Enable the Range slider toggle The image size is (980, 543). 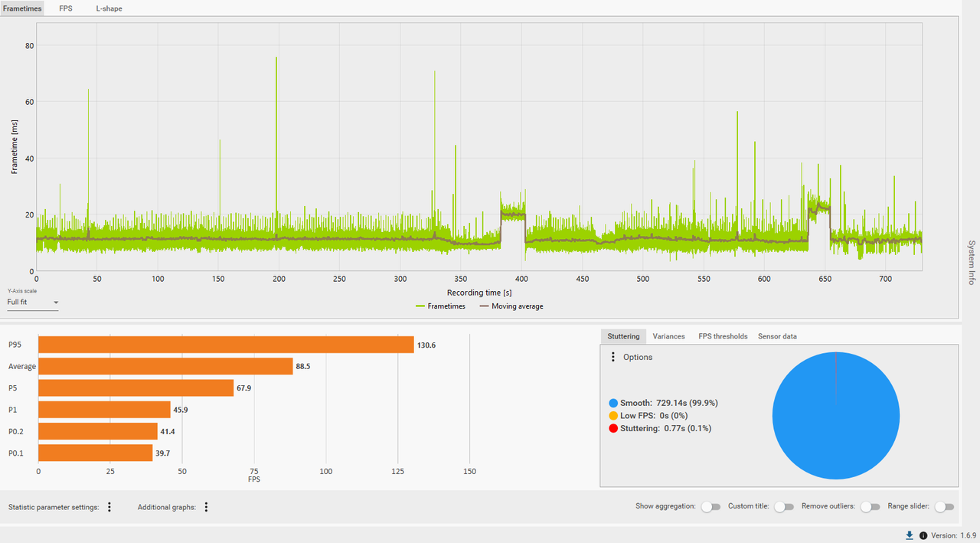tap(945, 507)
